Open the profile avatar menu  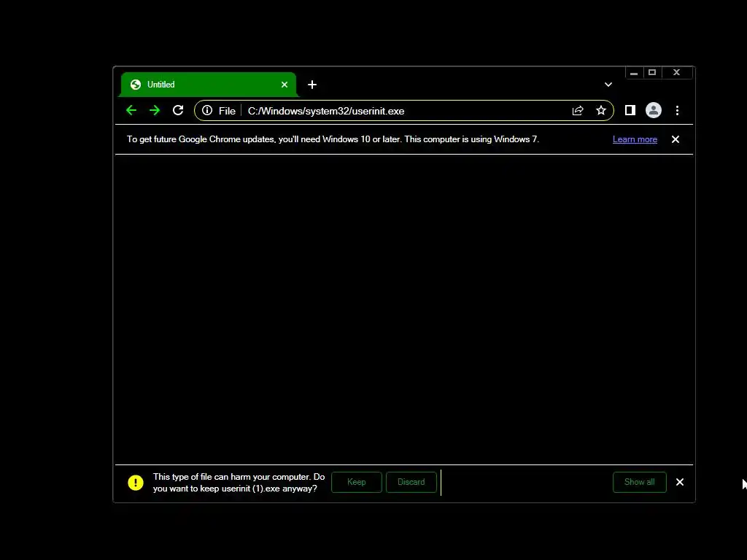653,111
